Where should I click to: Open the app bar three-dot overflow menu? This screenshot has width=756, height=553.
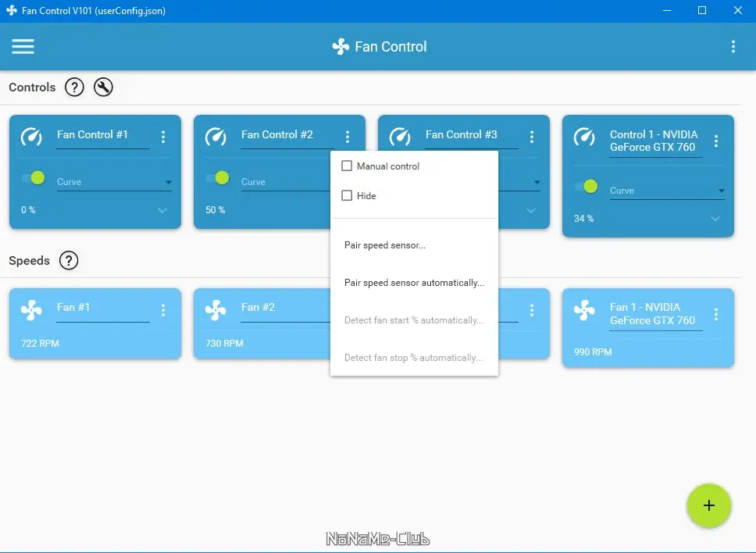click(733, 47)
